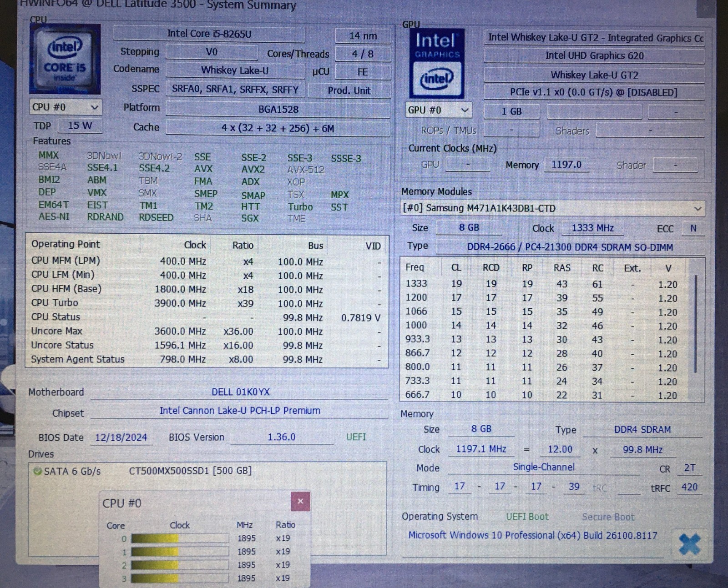
Task: Click the DELL 01K0YX motherboard link
Action: (x=241, y=392)
